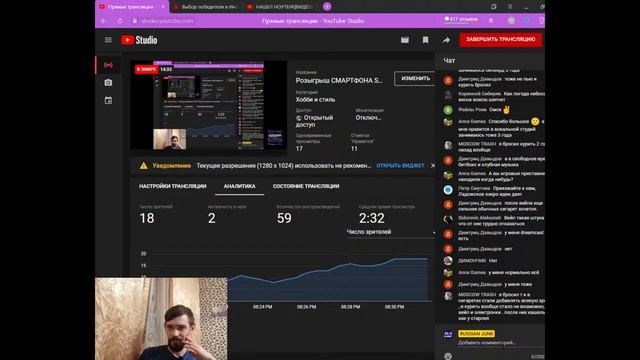Screen dimensions: 640x360
Task: Click Дмитриц Давыдов message 'у меня тоже'
Action: [x=495, y=284]
